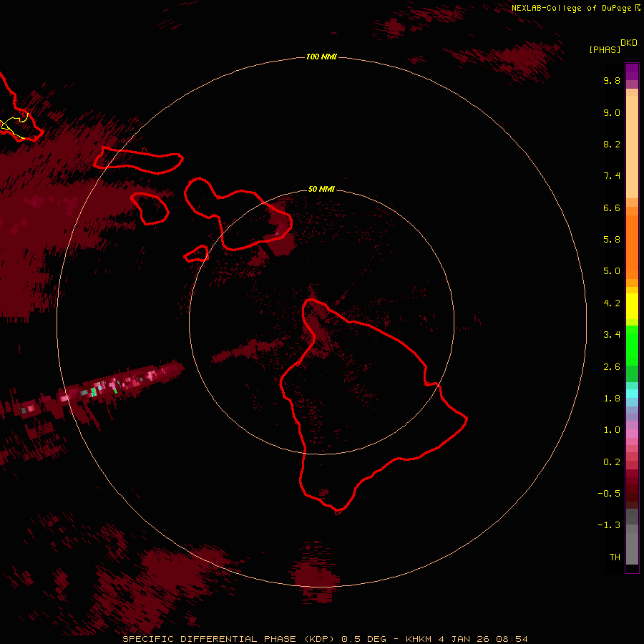Pick the cyan band just above 1.8
This screenshot has width=644, height=644.
tap(632, 394)
